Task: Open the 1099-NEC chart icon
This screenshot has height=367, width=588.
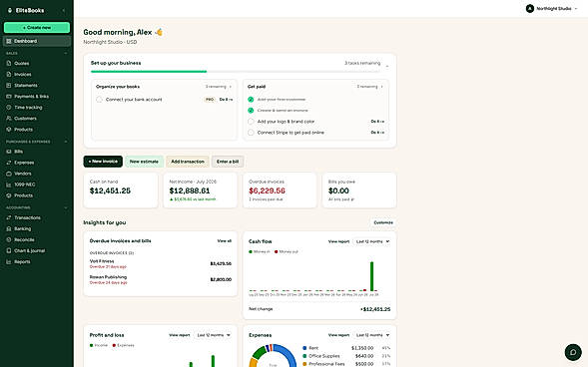Action: 9,184
